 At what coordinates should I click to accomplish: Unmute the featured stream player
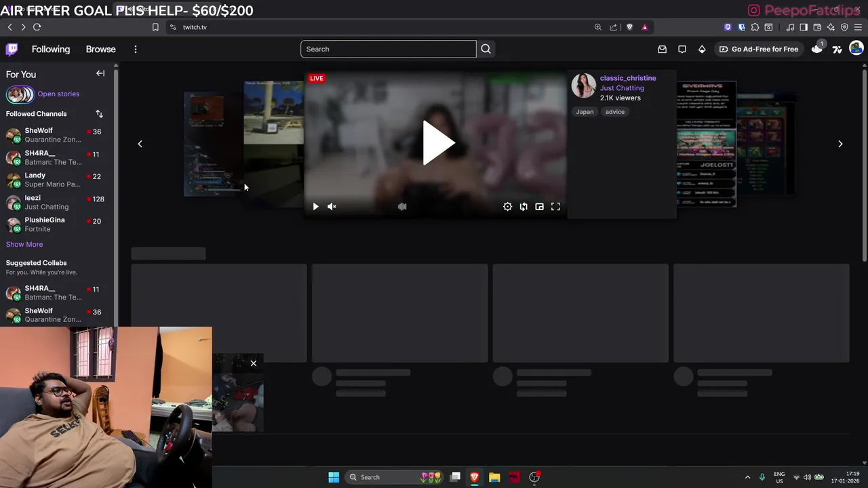click(x=332, y=207)
